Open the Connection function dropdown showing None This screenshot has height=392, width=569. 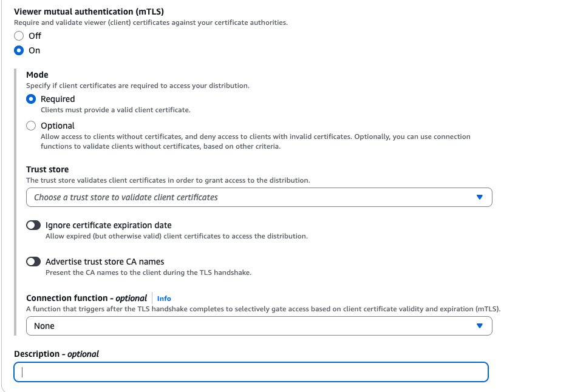[259, 325]
